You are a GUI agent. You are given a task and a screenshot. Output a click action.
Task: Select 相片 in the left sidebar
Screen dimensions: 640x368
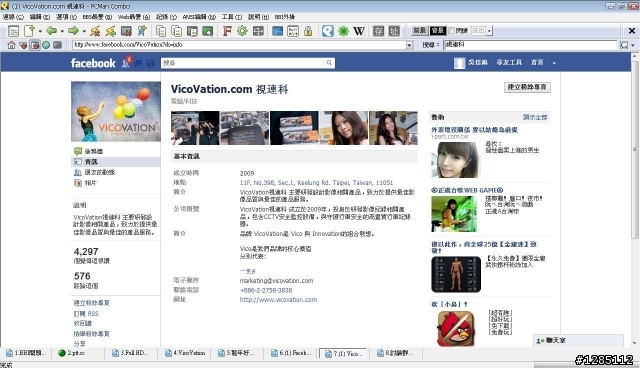pyautogui.click(x=90, y=183)
